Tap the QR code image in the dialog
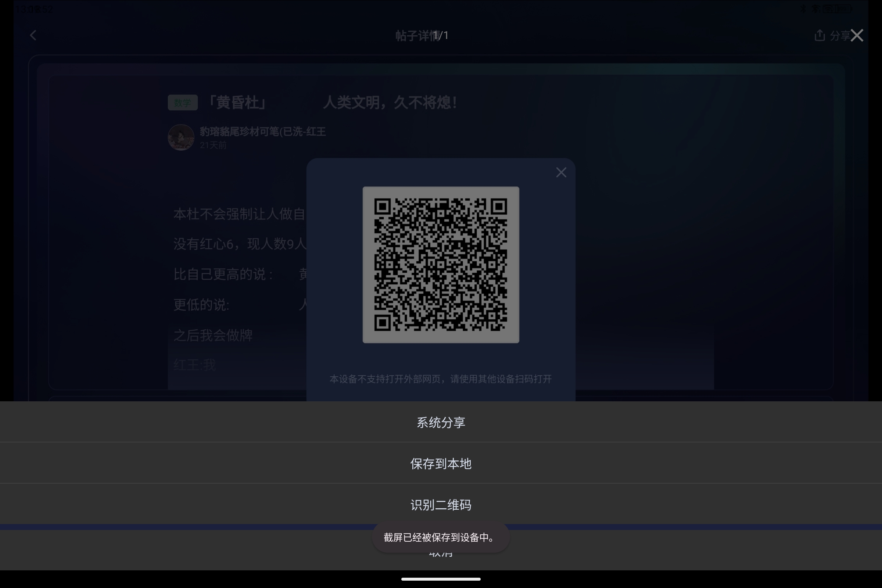This screenshot has width=882, height=588. (441, 265)
